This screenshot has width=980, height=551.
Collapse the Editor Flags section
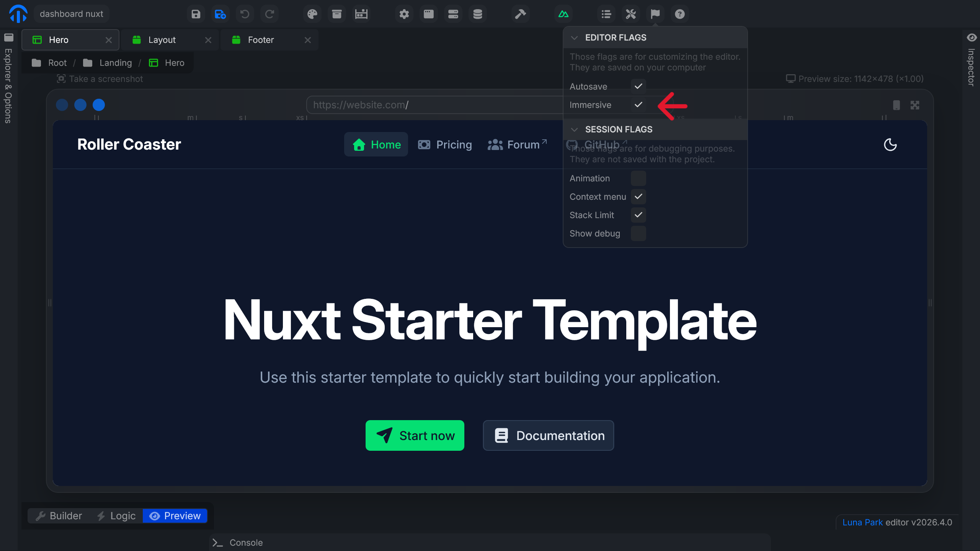655,37
